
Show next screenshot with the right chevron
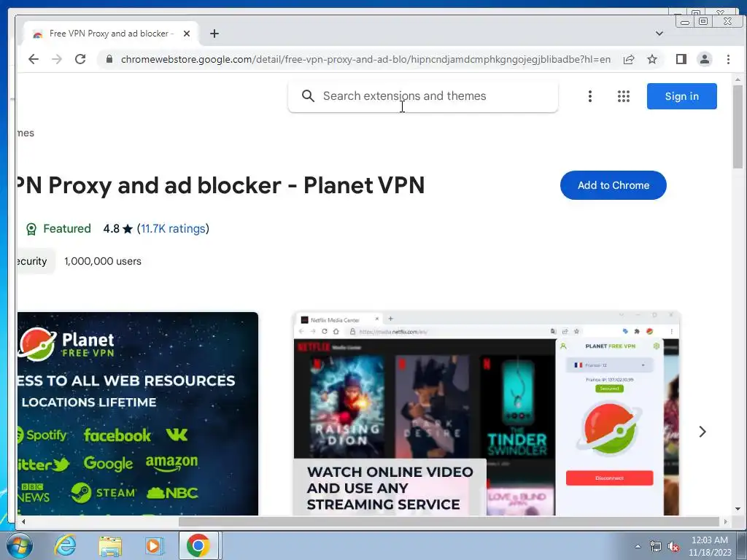(703, 432)
